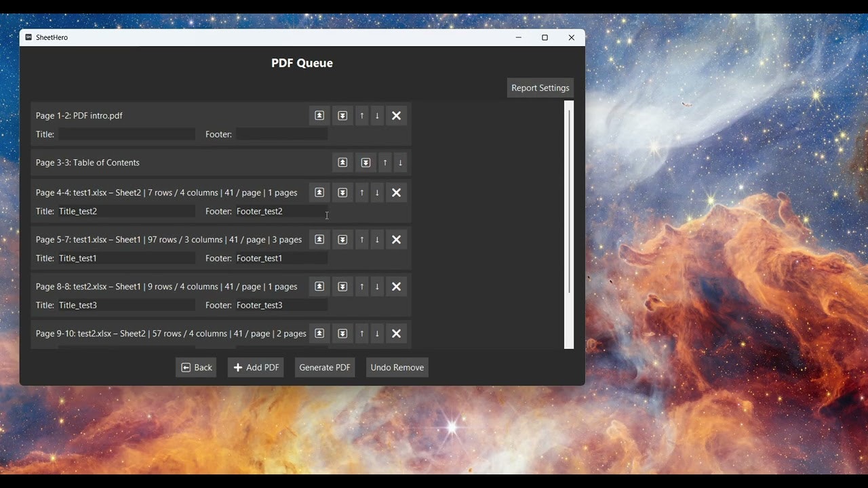
Task: Move Page 5-7 test1.xlsx Sheet1 up
Action: (362, 240)
